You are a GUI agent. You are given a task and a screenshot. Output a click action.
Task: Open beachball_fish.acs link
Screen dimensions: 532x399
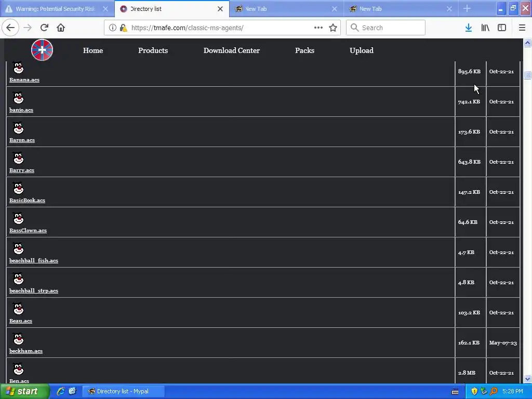tap(34, 261)
